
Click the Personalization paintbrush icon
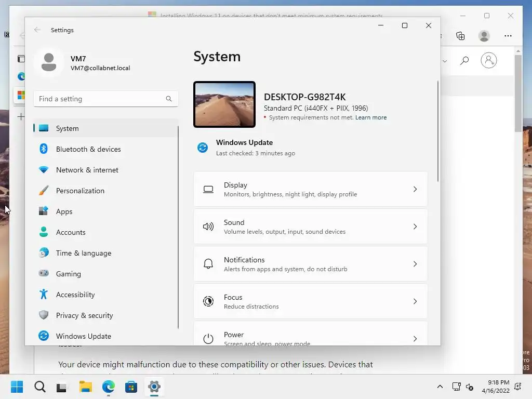pos(44,190)
